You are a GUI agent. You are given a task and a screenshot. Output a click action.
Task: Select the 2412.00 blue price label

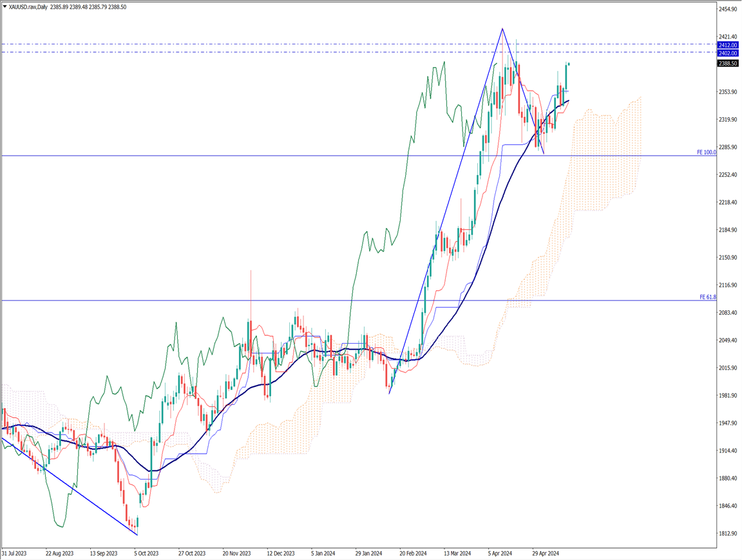(728, 45)
